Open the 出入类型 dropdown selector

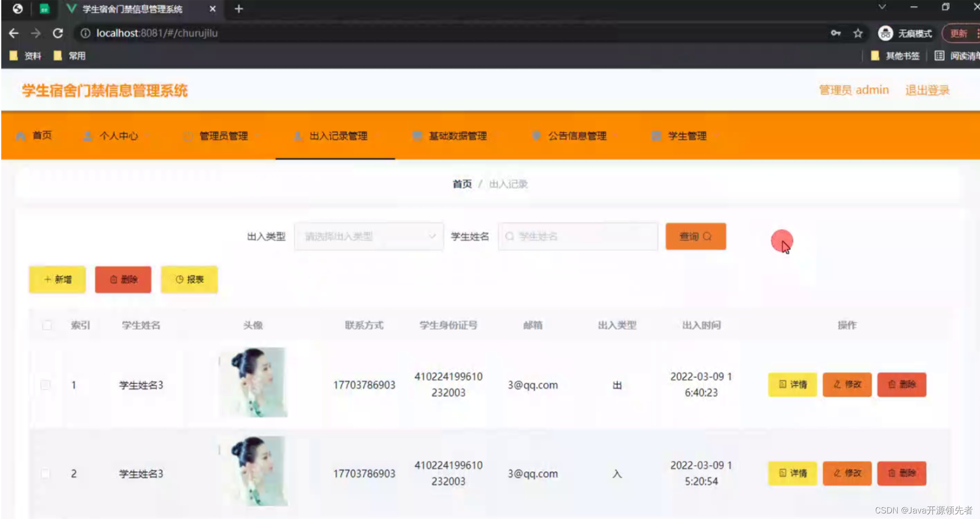coord(369,237)
